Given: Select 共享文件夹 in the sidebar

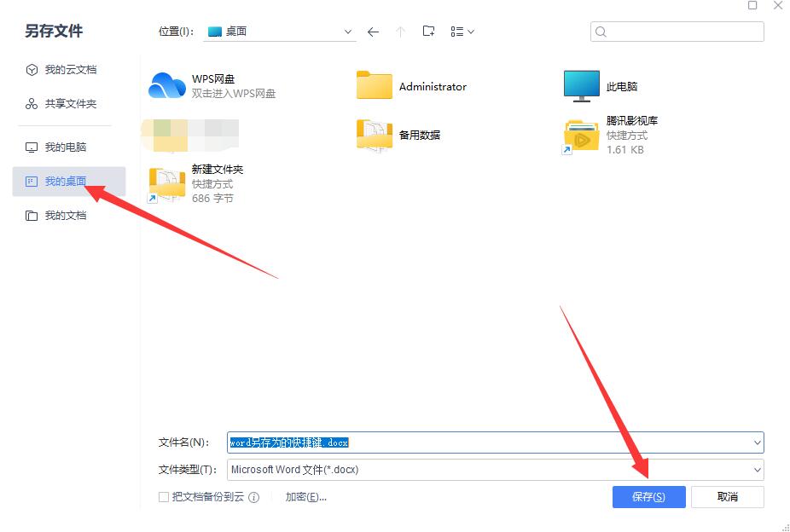Looking at the screenshot, I should pyautogui.click(x=65, y=103).
